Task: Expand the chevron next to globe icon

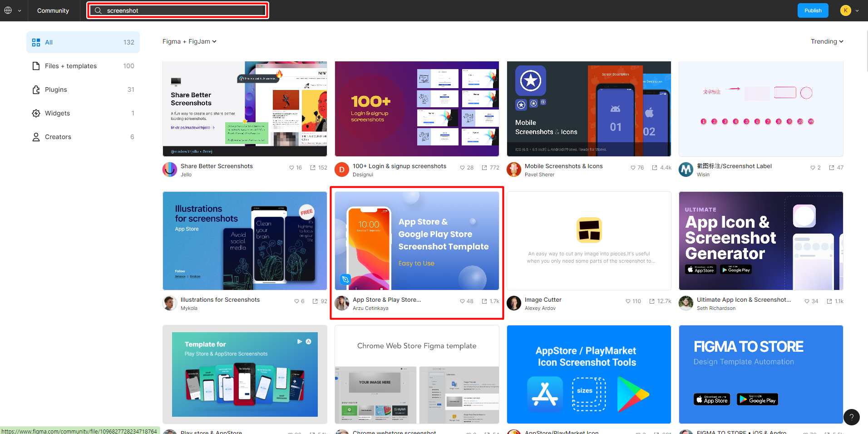Action: click(x=20, y=11)
